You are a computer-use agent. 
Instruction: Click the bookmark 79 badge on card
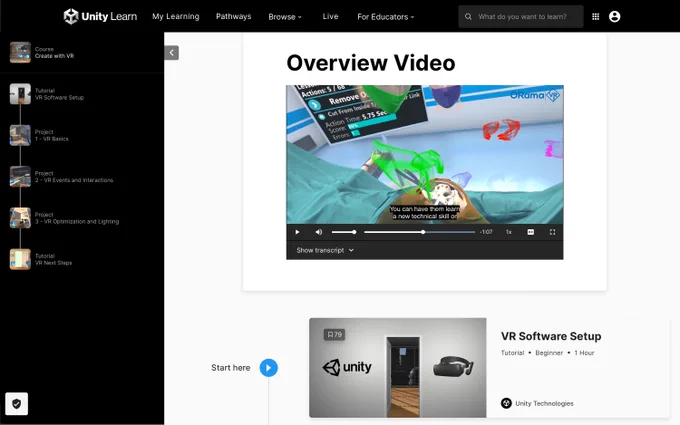click(334, 334)
